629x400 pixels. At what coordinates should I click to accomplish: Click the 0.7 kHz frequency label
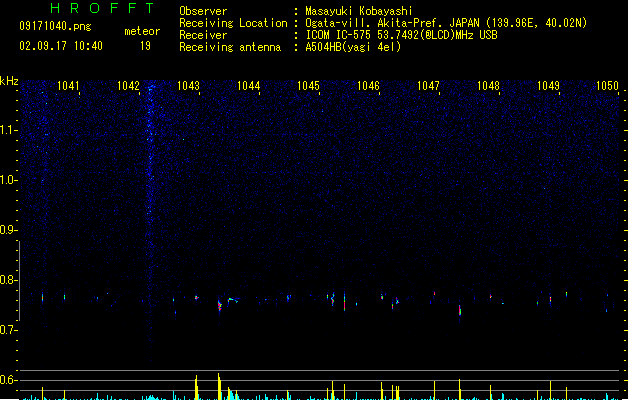click(x=8, y=330)
